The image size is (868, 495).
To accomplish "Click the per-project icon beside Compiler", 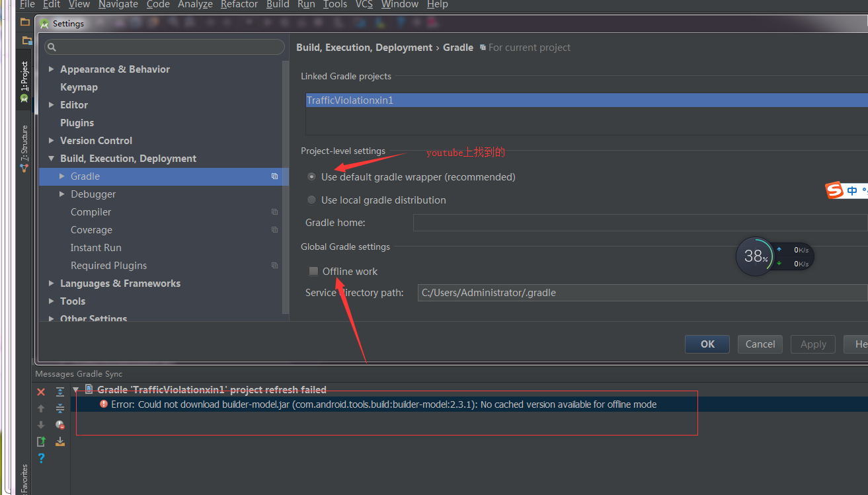I will (x=274, y=212).
